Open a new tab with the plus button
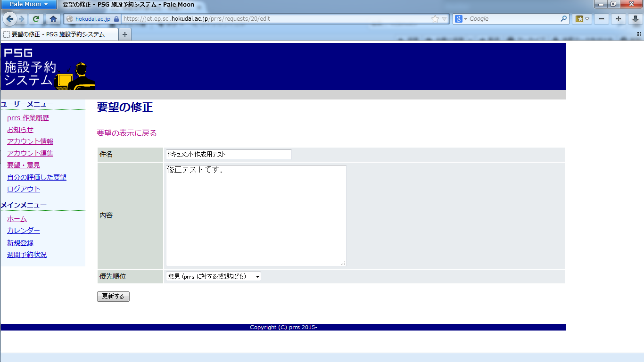The width and height of the screenshot is (644, 364). (124, 34)
